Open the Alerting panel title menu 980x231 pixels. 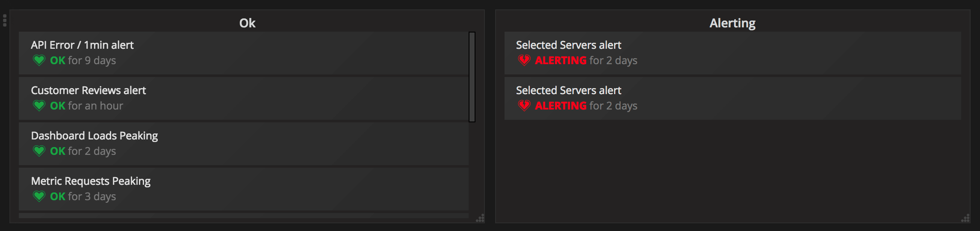pyautogui.click(x=732, y=23)
